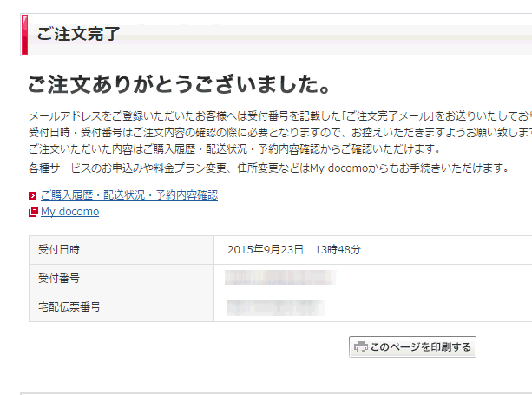Click the ご注文ありがとうございました。 heading
The width and height of the screenshot is (532, 395).
(x=178, y=84)
